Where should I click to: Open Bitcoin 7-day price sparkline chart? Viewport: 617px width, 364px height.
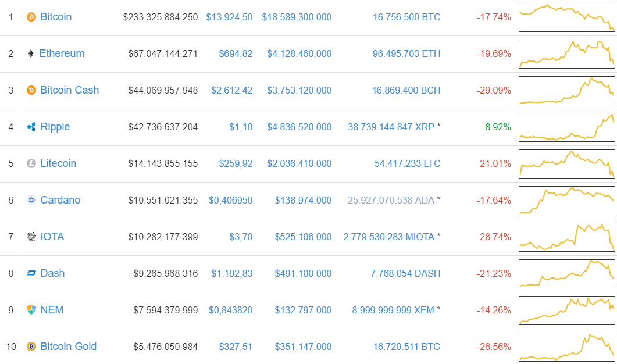click(x=567, y=17)
